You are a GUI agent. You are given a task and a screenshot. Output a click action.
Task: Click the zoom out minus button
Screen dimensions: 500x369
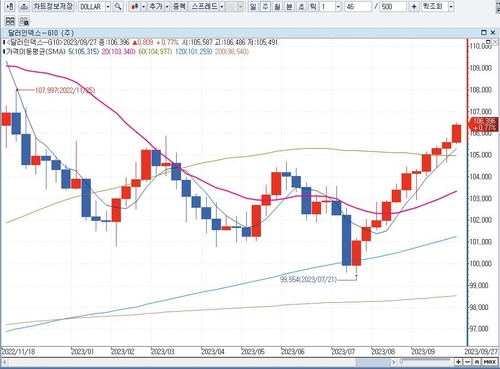pos(468,362)
